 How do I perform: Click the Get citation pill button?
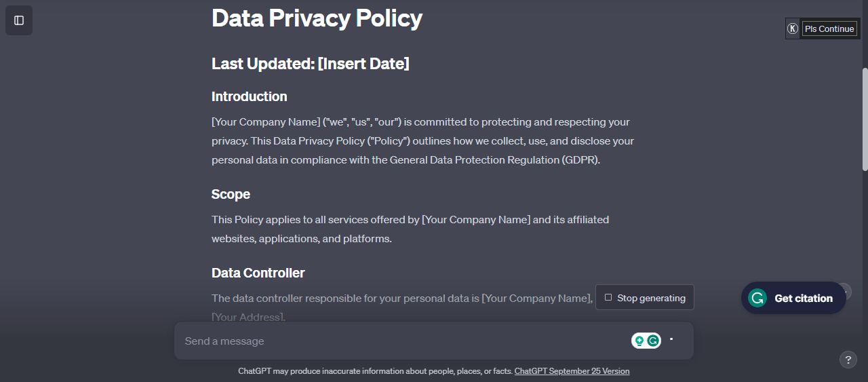tap(793, 298)
